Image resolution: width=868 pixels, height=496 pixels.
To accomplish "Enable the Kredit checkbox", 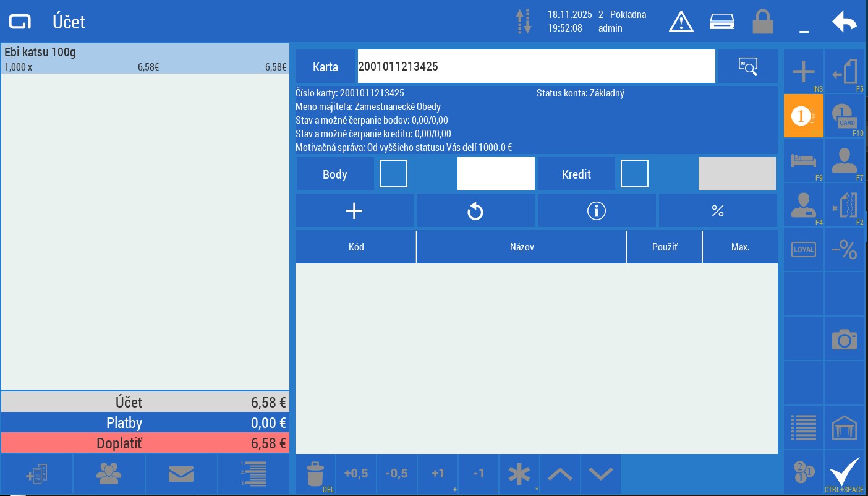I will pyautogui.click(x=634, y=174).
